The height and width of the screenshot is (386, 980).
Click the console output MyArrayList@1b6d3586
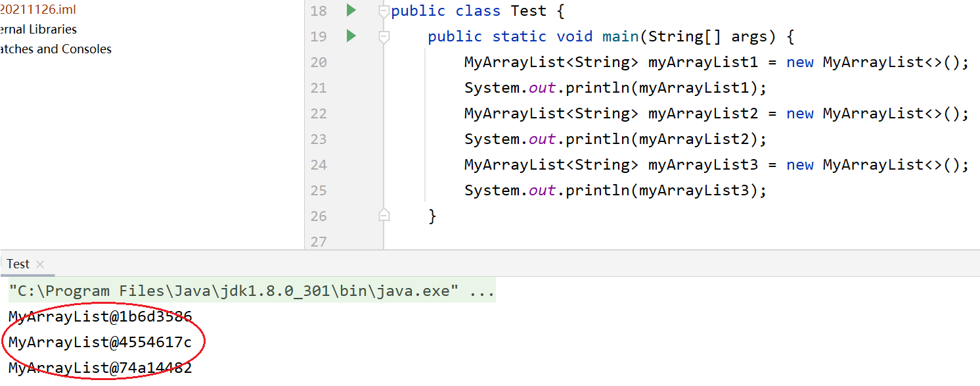100,317
